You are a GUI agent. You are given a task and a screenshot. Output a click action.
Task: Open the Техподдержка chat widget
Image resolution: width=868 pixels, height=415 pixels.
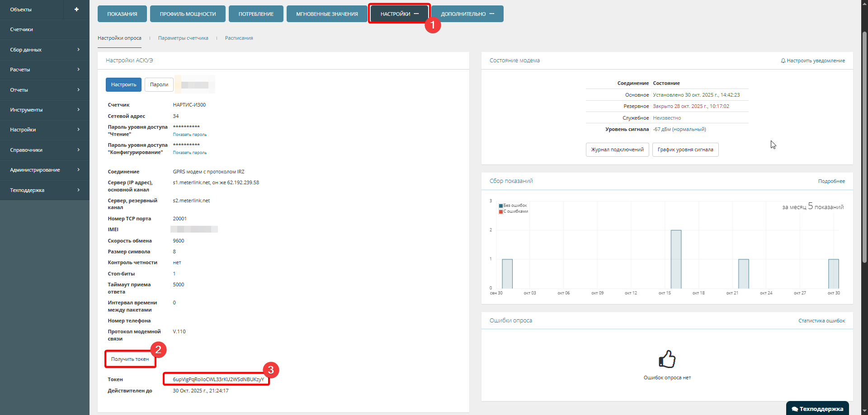pos(817,409)
